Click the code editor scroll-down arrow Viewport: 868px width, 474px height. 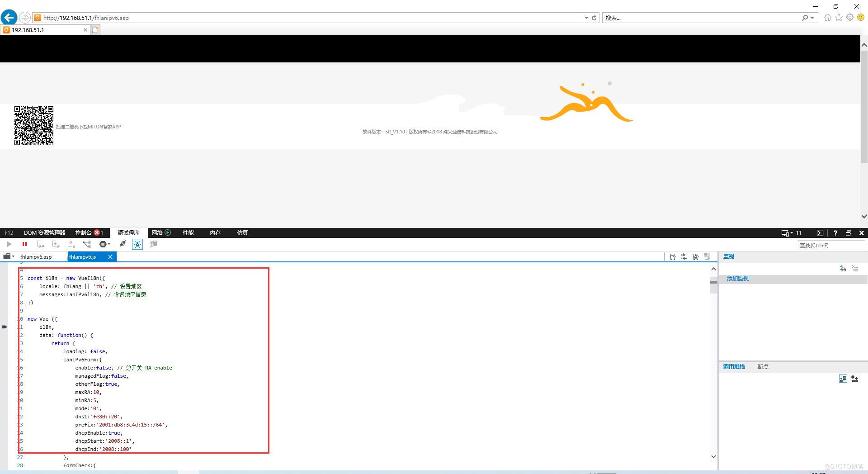tap(713, 456)
